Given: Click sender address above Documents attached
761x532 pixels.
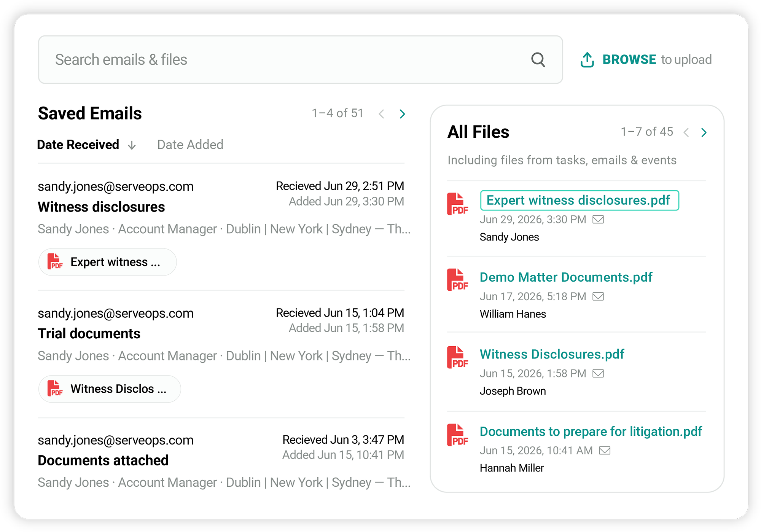Looking at the screenshot, I should [x=116, y=440].
